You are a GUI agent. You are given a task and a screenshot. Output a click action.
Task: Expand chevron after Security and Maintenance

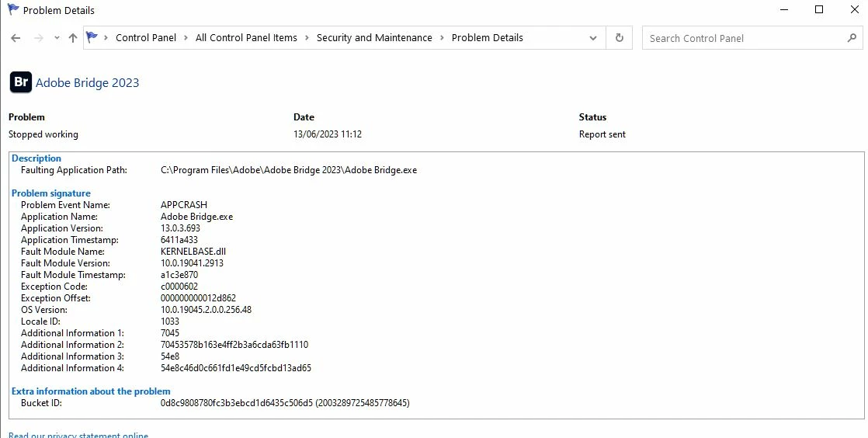pyautogui.click(x=442, y=37)
